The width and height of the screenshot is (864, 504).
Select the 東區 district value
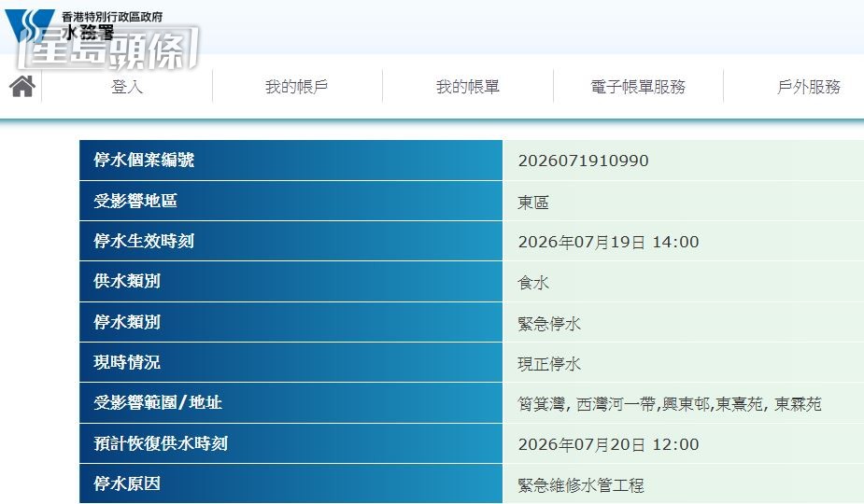(532, 203)
